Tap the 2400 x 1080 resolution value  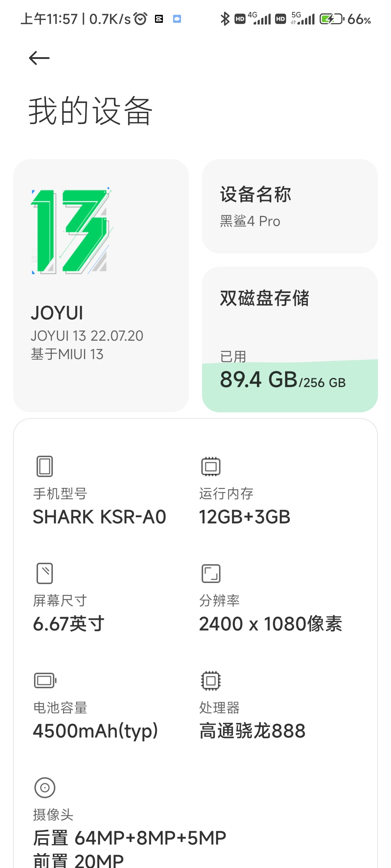[270, 624]
